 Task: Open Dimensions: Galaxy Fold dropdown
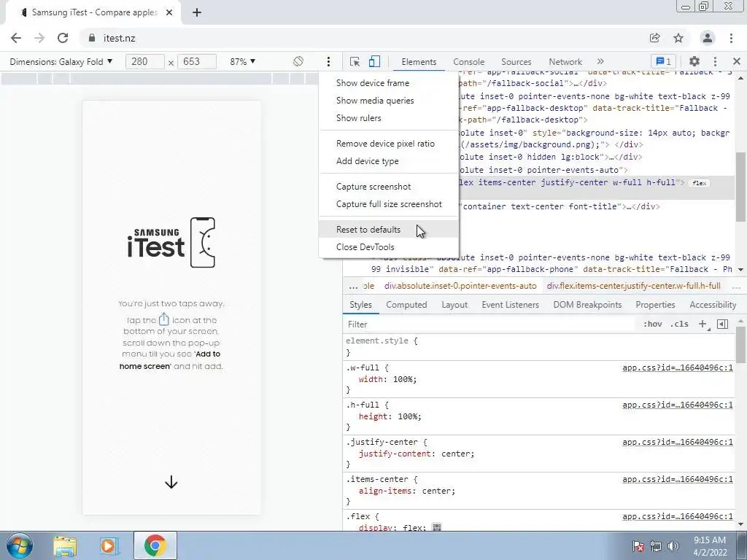(61, 61)
